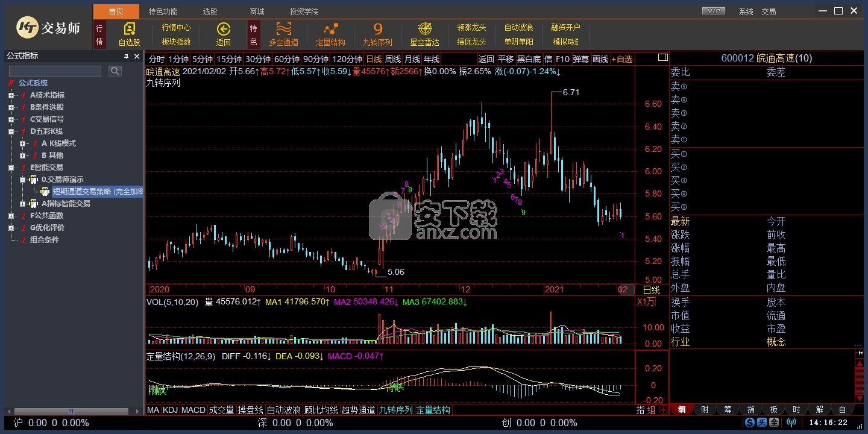The height and width of the screenshot is (434, 868).
Task: Open the 星空雷达 radar icon
Action: point(425,29)
